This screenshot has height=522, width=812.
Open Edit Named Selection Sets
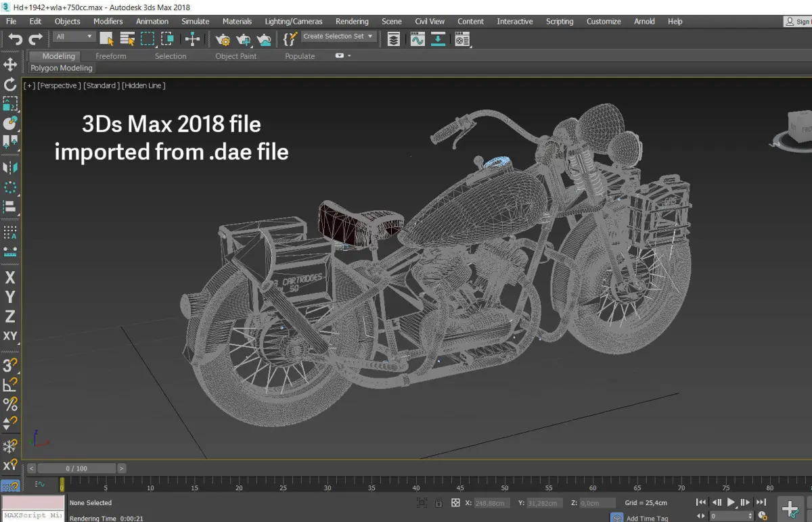290,39
